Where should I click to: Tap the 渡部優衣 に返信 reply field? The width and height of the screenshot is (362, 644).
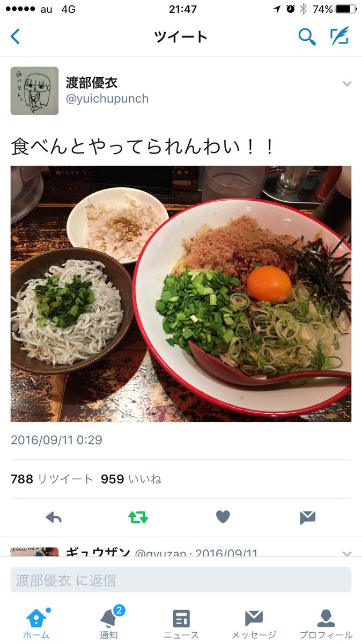pyautogui.click(x=181, y=580)
